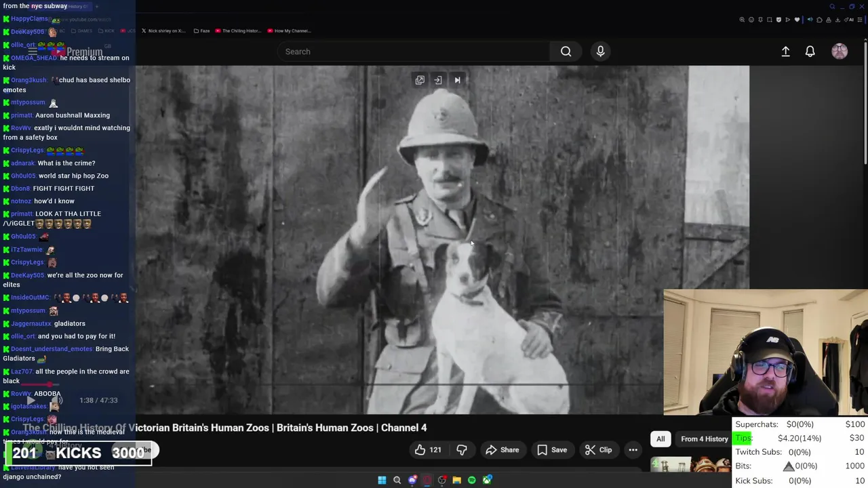Open Xbox app from the taskbar
The height and width of the screenshot is (488, 868).
coord(487,481)
